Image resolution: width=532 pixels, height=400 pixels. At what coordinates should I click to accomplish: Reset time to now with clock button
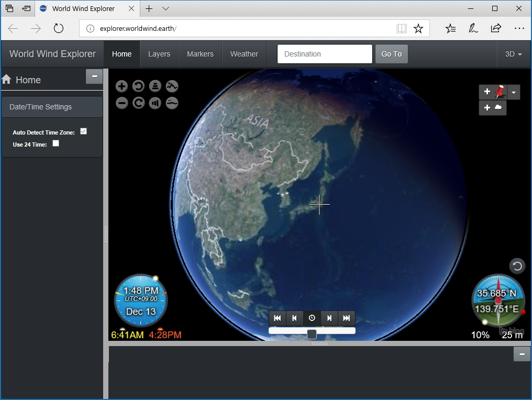point(312,318)
